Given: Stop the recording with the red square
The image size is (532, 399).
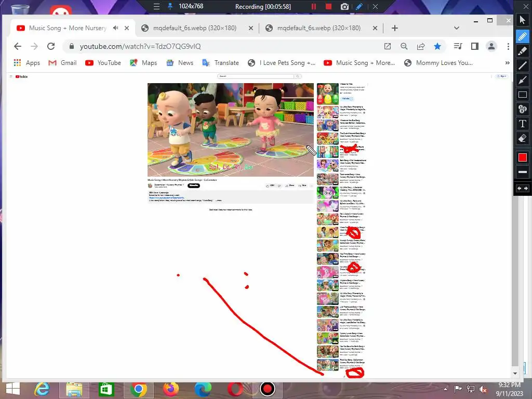Looking at the screenshot, I should click(328, 6).
